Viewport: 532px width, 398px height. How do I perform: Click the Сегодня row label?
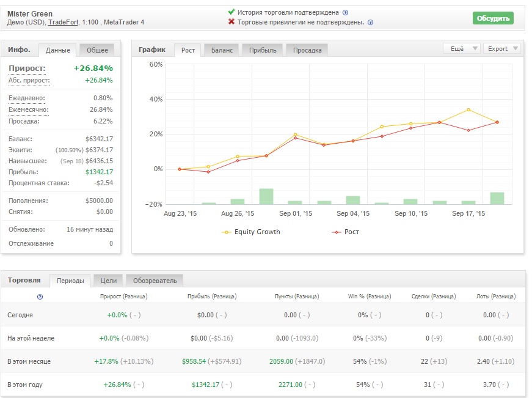pyautogui.click(x=20, y=315)
